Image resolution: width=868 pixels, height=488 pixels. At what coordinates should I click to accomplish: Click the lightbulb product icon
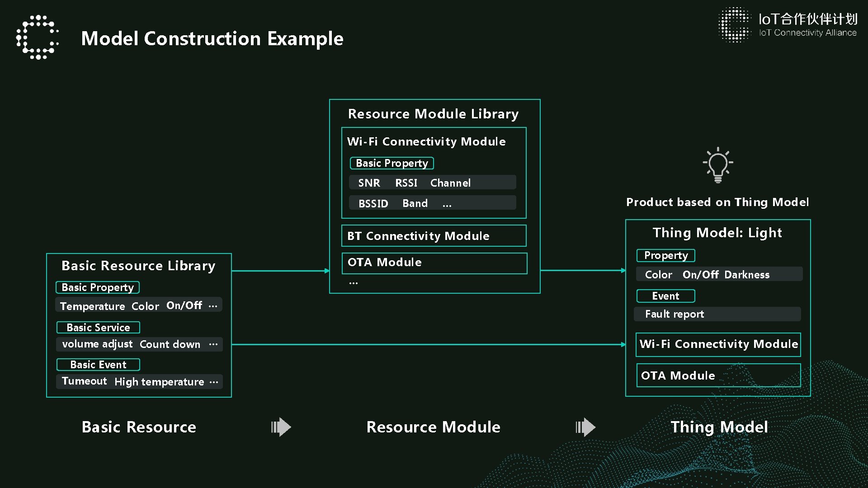tap(717, 165)
